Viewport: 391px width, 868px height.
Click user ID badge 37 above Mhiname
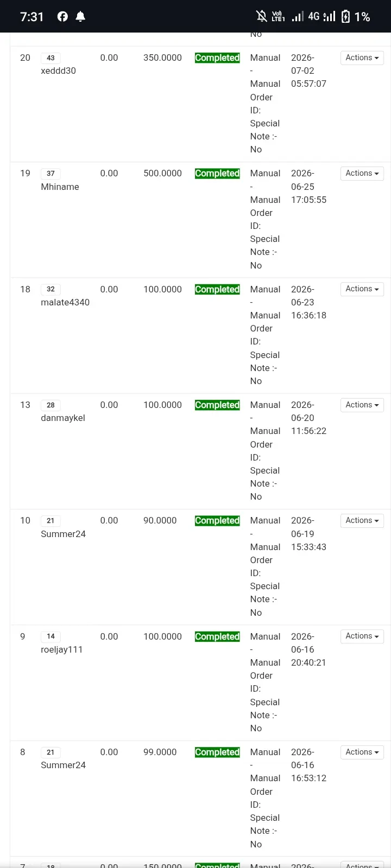(51, 174)
